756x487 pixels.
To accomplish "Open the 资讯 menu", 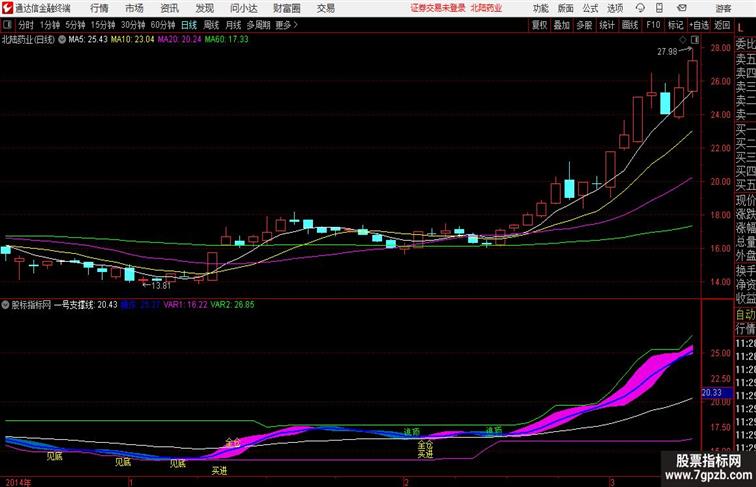I will 169,8.
